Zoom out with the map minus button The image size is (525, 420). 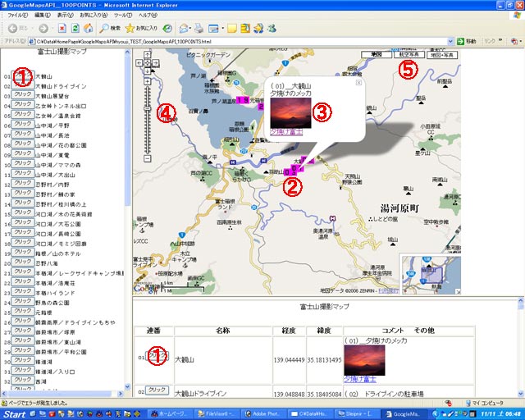pyautogui.click(x=148, y=158)
